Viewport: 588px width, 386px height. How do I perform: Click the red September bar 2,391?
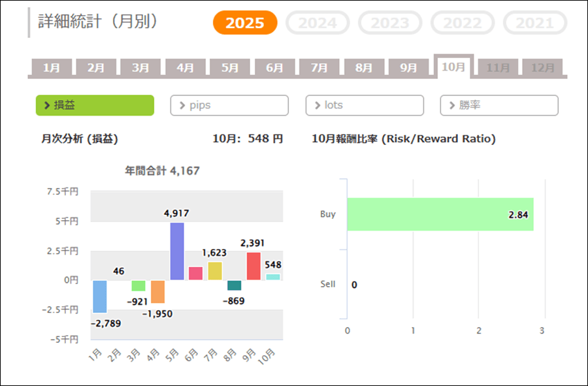253,266
